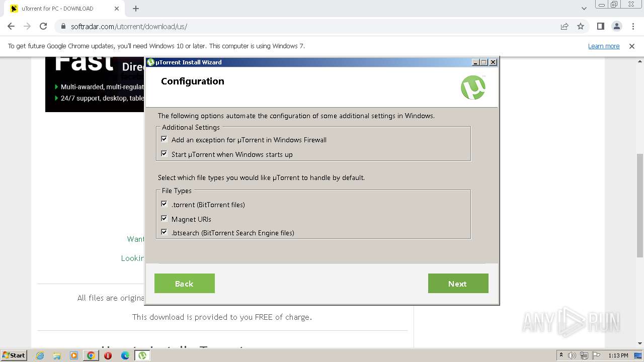Open Chrome side panel icon

tap(600, 26)
